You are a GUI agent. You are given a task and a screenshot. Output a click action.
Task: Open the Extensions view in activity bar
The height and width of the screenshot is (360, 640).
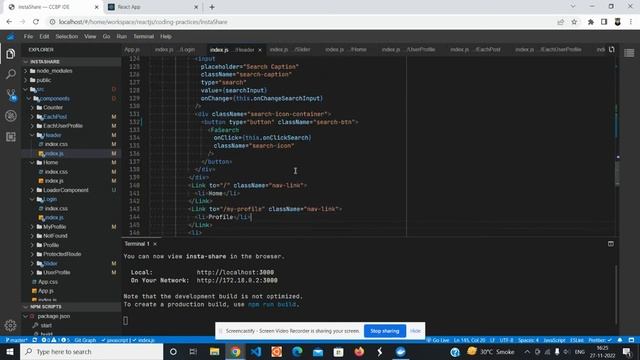click(x=11, y=137)
